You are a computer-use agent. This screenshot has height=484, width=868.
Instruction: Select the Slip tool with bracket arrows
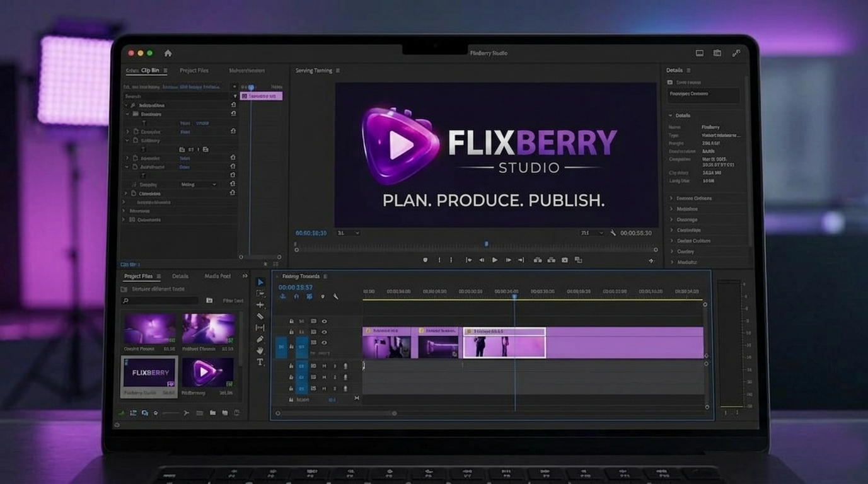pos(260,328)
